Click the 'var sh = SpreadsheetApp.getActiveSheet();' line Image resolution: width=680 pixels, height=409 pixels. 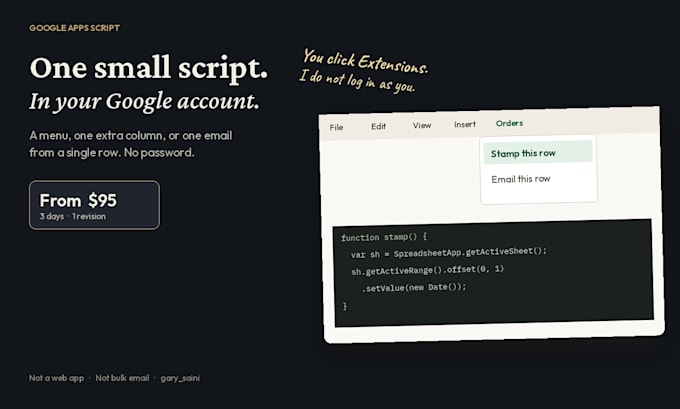tap(449, 253)
